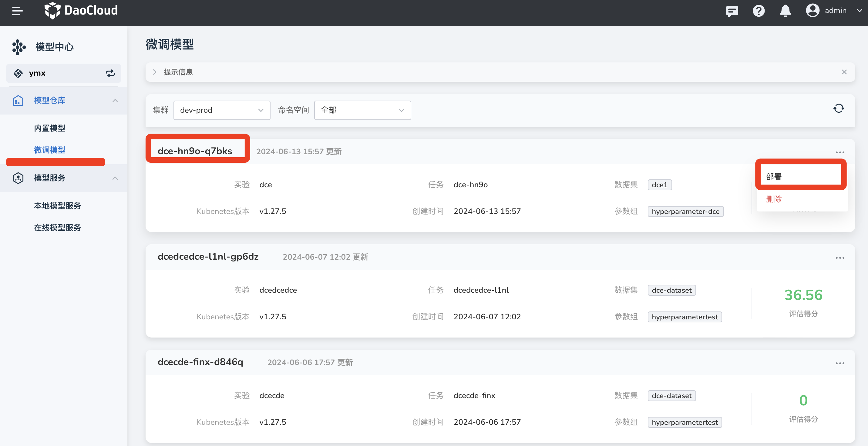This screenshot has width=868, height=446.
Task: Open the dcedcedce-l1nl-gp6dz model
Action: [x=208, y=257]
